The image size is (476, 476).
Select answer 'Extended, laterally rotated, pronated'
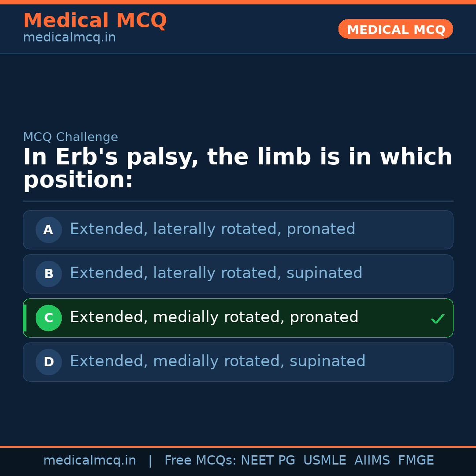[x=212, y=229]
